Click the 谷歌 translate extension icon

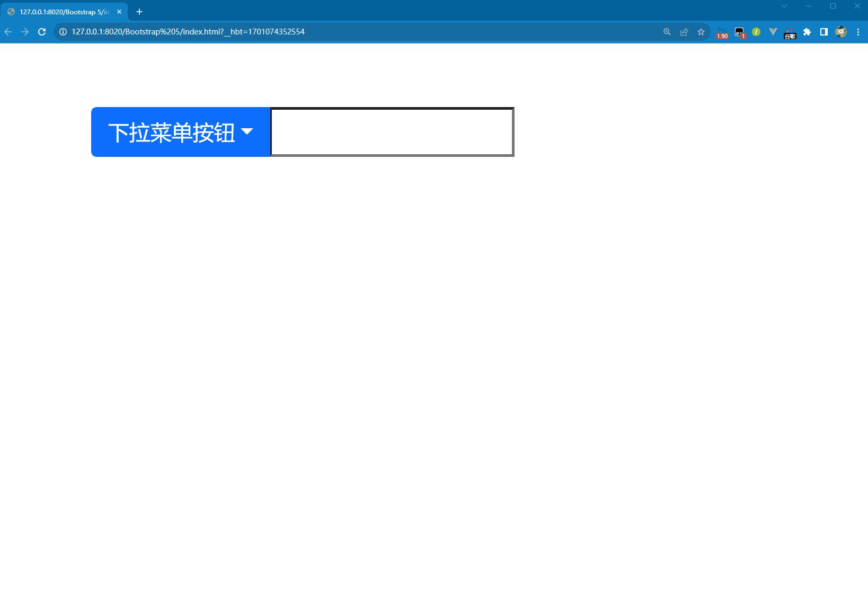(789, 32)
